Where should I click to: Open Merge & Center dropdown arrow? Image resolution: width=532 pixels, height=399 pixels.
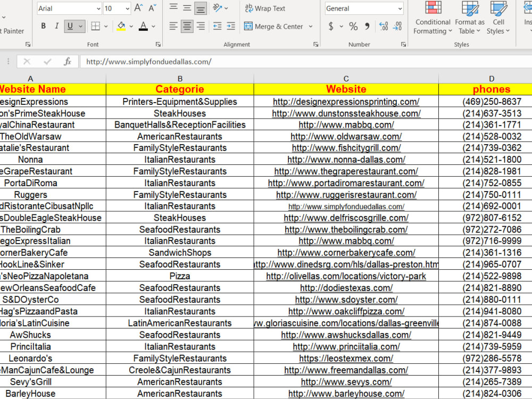311,26
